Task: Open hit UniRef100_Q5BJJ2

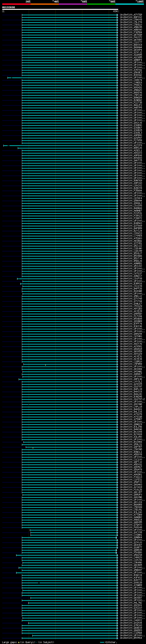Action: tap(131, 296)
